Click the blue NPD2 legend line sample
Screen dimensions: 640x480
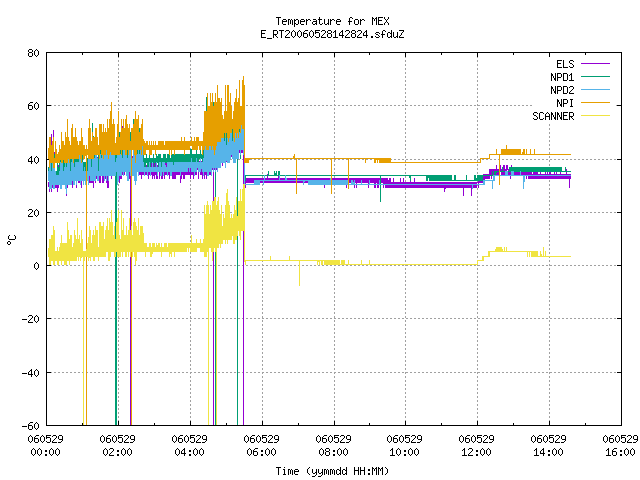(x=595, y=89)
